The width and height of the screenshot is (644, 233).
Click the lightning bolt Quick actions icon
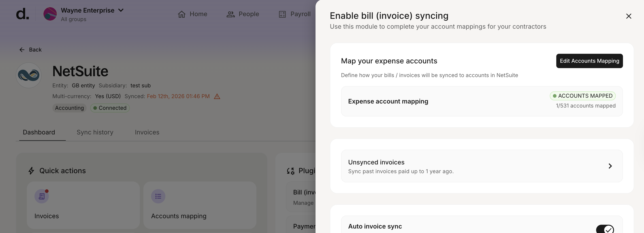31,171
